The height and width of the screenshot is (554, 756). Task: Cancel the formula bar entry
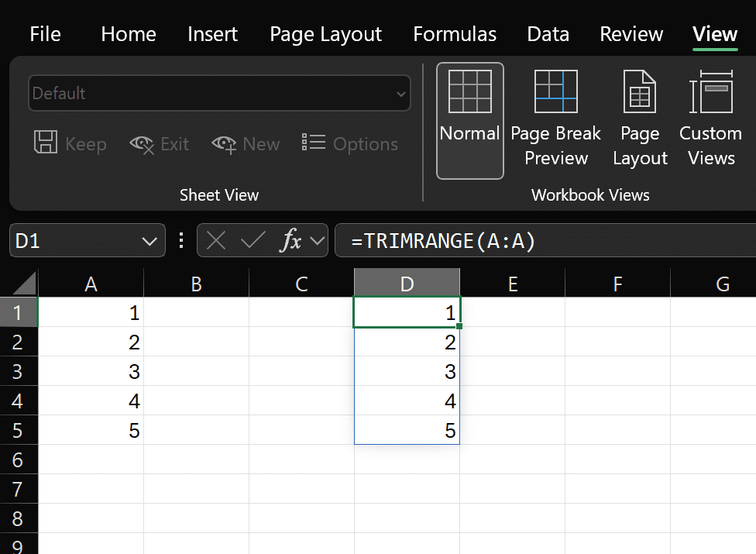(x=216, y=241)
